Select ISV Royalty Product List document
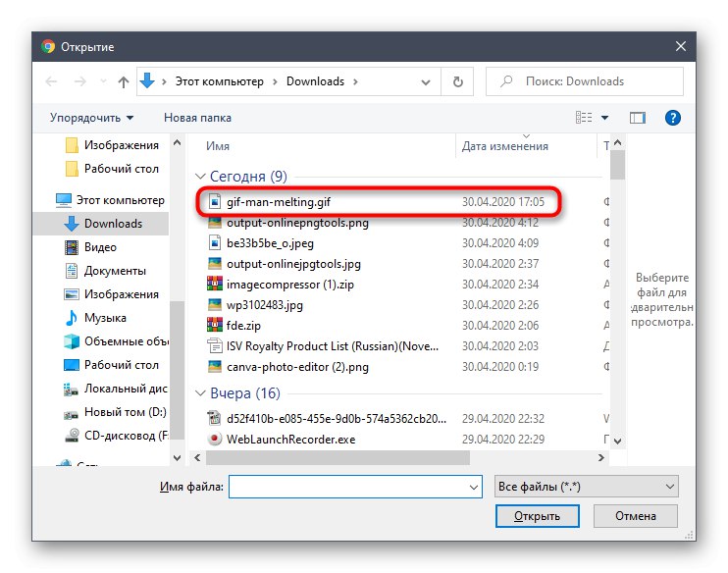 (333, 346)
